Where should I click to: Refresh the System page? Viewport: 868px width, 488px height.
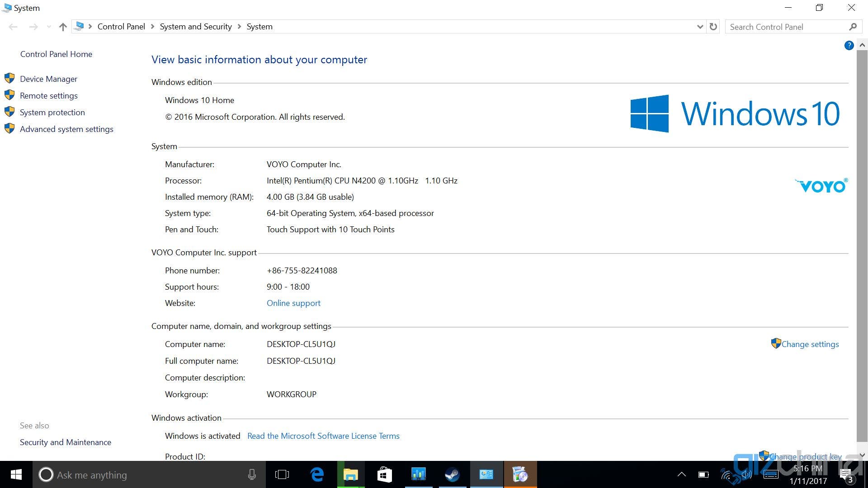tap(713, 27)
